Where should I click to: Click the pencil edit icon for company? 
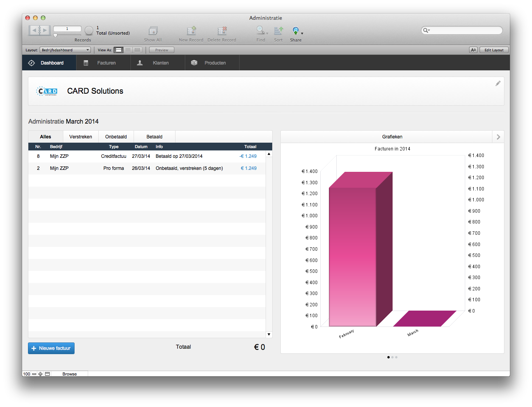tap(498, 84)
